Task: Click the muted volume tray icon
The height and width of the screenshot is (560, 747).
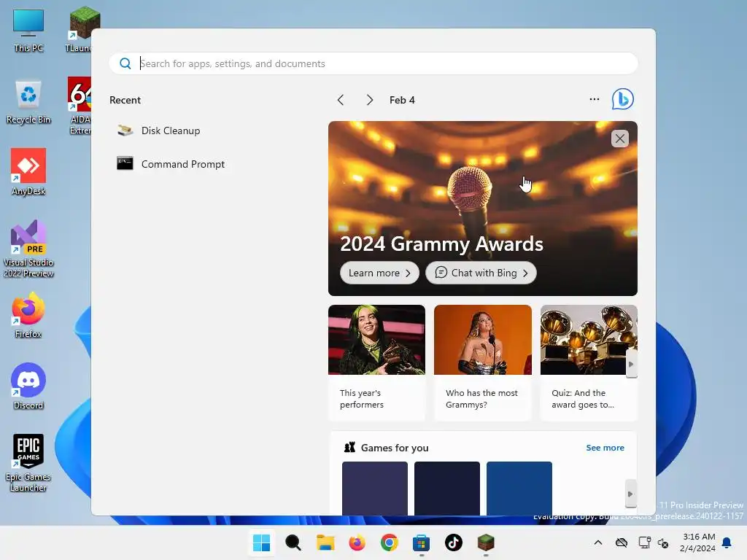Action: (663, 542)
